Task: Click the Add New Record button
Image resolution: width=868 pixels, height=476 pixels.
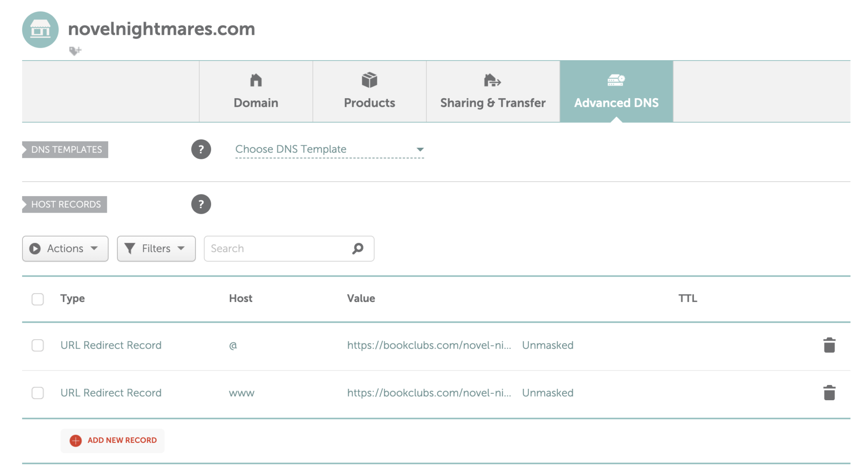Action: click(112, 440)
